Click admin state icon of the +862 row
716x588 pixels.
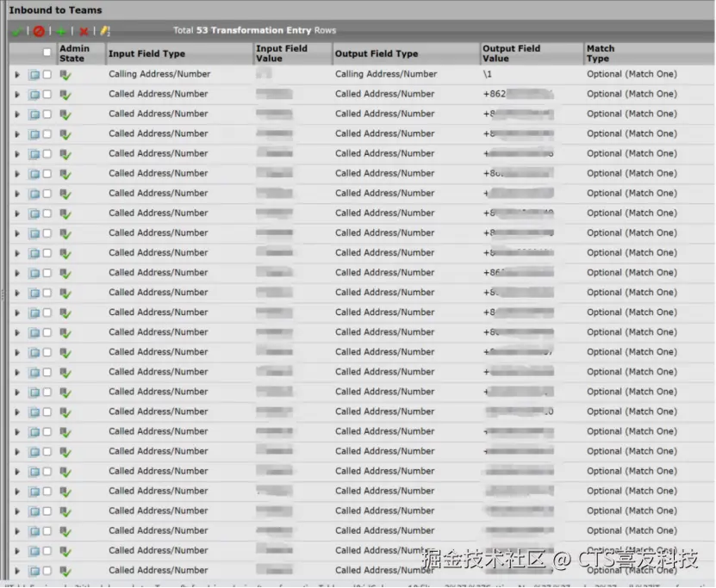pyautogui.click(x=65, y=95)
